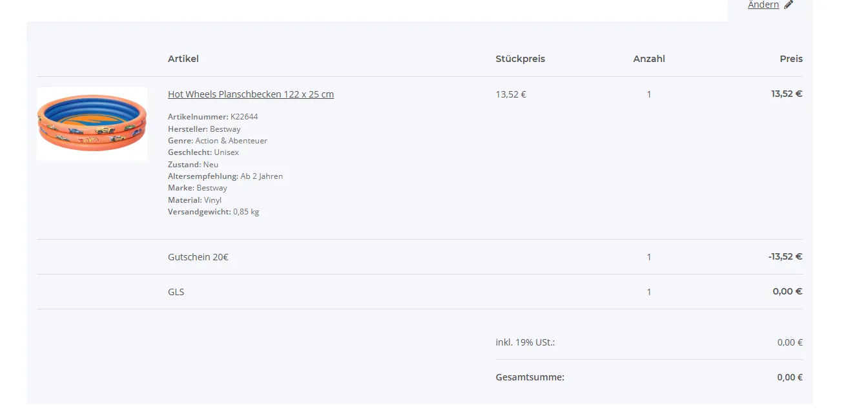Click the Ändern link
The height and width of the screenshot is (414, 868).
(x=763, y=5)
